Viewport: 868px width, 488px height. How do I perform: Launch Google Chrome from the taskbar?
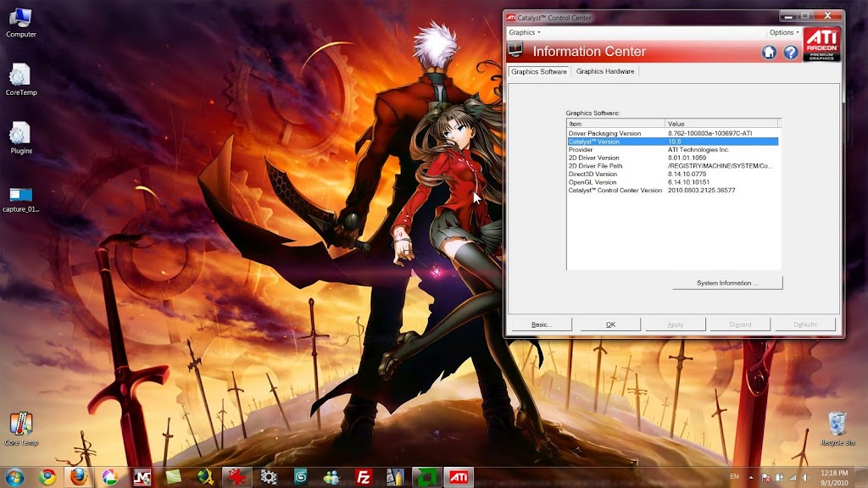pyautogui.click(x=47, y=477)
